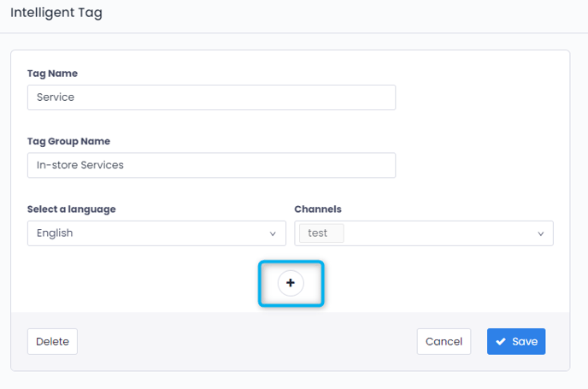588x389 pixels.
Task: Expand the Channels dropdown chevron arrow
Action: click(540, 233)
